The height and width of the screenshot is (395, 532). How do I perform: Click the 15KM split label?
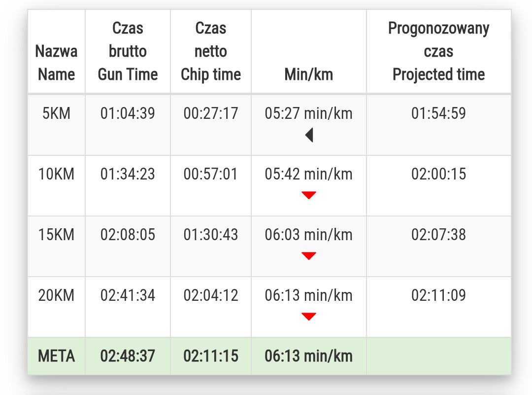click(56, 235)
